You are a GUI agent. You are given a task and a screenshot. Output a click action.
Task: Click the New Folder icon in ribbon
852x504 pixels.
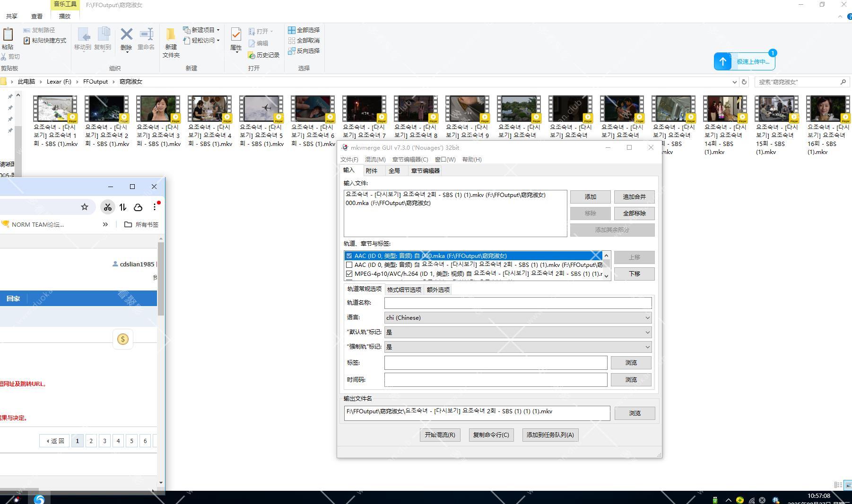pos(171,35)
